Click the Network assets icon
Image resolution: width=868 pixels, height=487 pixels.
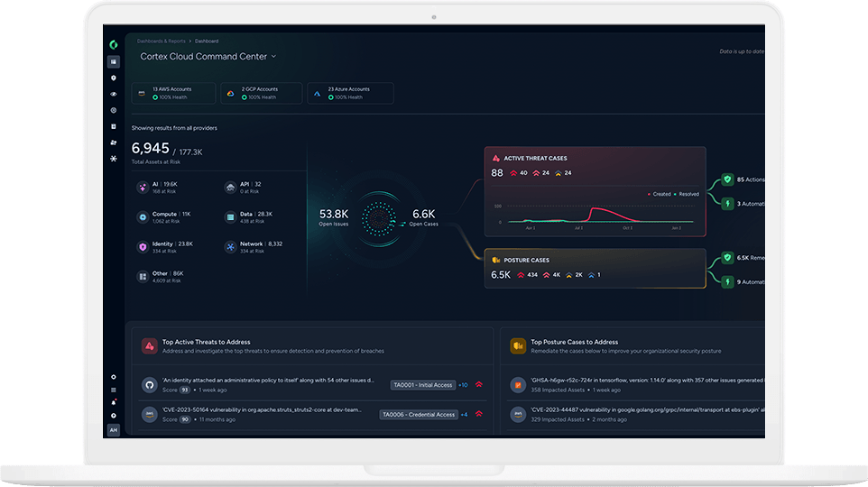pos(230,247)
